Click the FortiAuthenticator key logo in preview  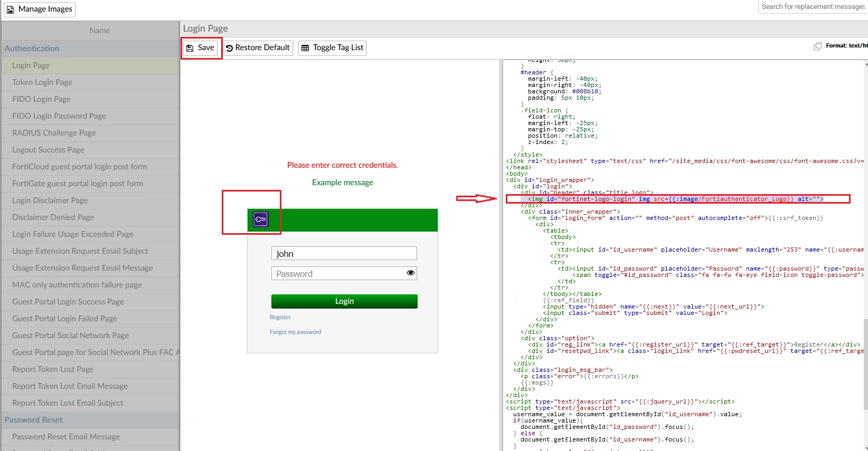click(261, 219)
